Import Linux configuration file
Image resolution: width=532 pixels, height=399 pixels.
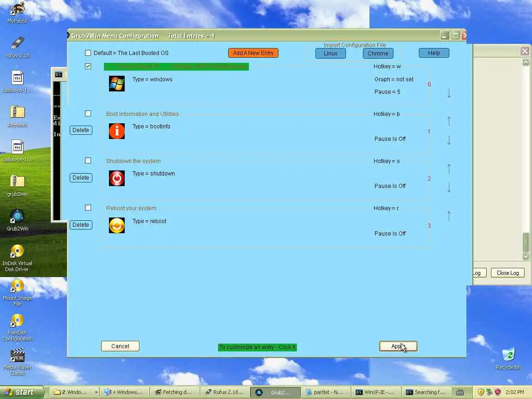coord(331,53)
